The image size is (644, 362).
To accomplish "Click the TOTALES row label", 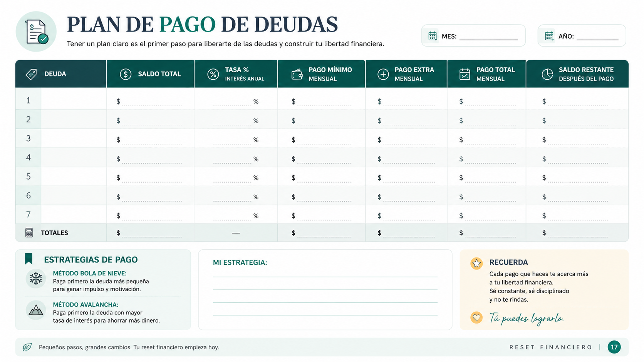I will coord(54,233).
